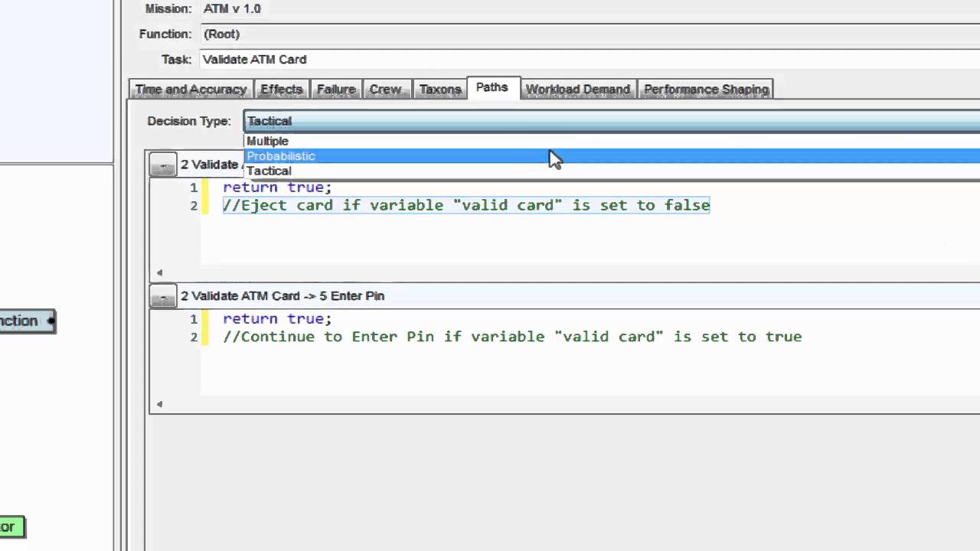Open the Decision Type combo box
The image size is (980, 551).
pos(612,121)
